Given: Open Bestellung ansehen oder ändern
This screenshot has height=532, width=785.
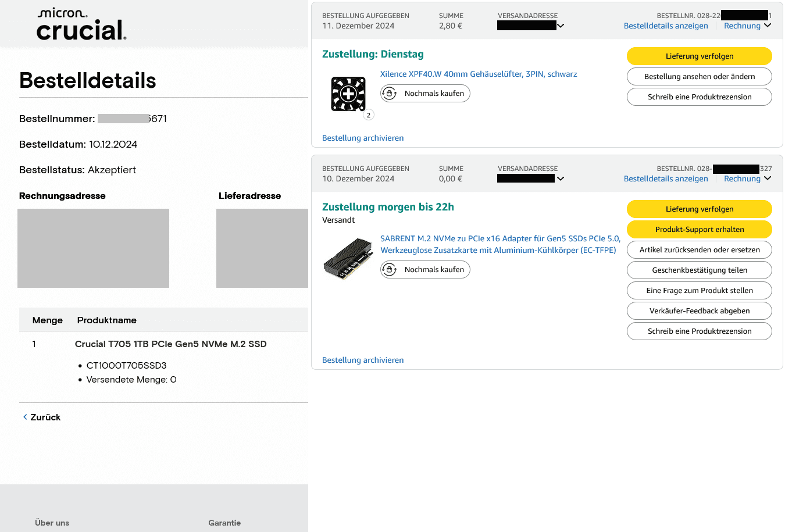Looking at the screenshot, I should pyautogui.click(x=699, y=77).
